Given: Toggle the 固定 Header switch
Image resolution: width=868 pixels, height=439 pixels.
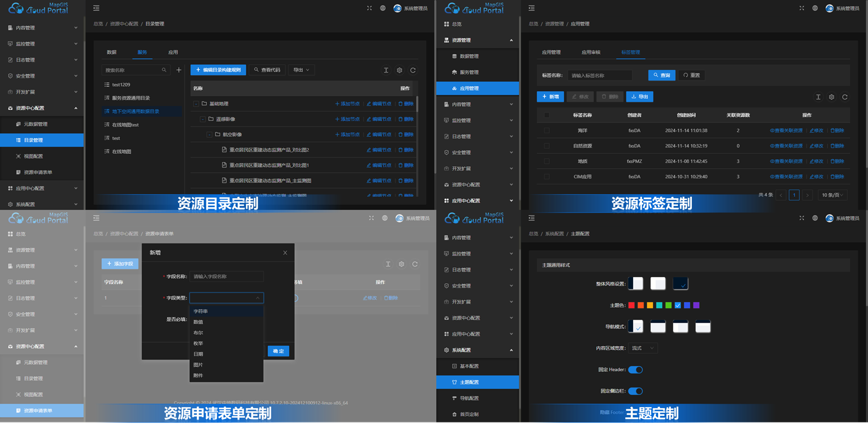Looking at the screenshot, I should point(635,370).
